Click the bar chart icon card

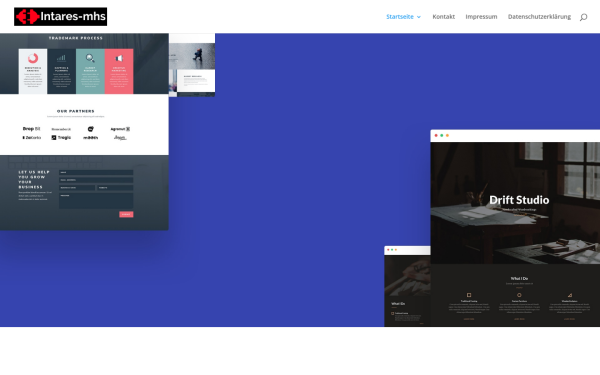[x=62, y=71]
